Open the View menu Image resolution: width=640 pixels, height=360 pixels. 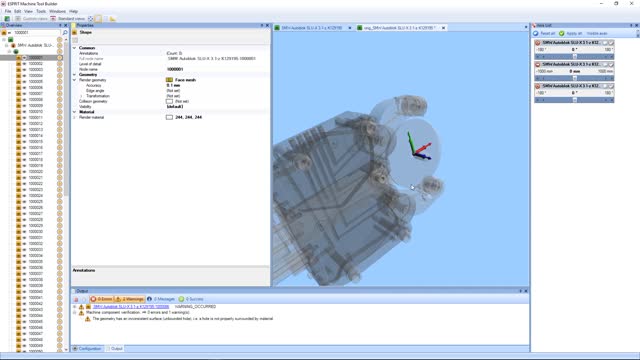click(28, 11)
